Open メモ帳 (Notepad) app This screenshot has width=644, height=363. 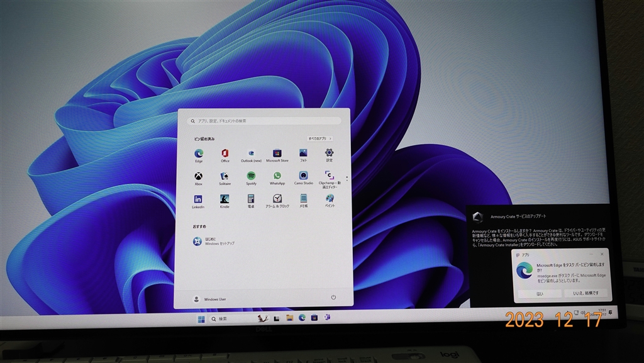click(304, 201)
